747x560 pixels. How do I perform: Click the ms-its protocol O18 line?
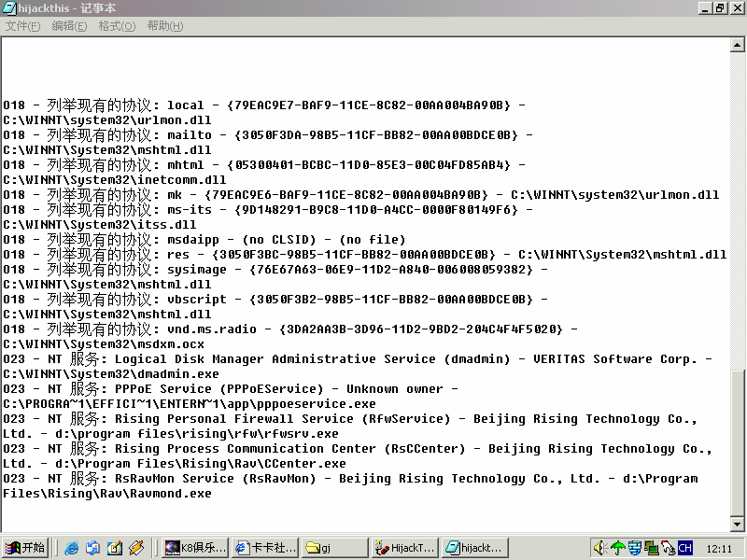point(268,210)
